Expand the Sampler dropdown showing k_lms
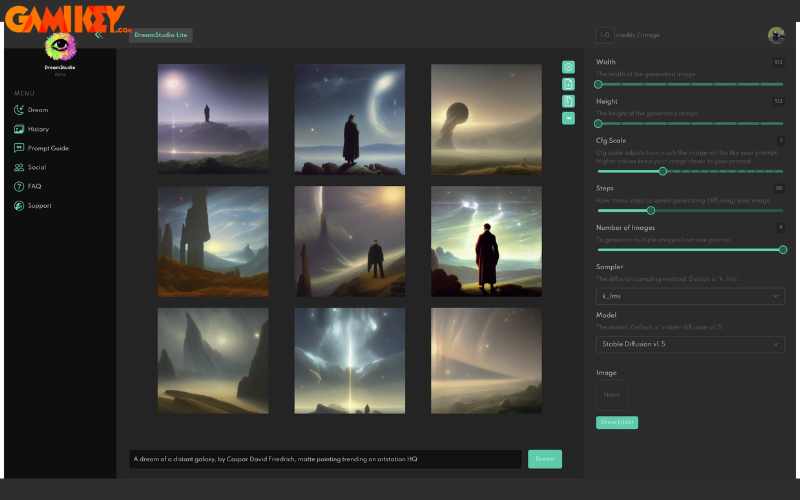This screenshot has width=800, height=500. coord(690,297)
